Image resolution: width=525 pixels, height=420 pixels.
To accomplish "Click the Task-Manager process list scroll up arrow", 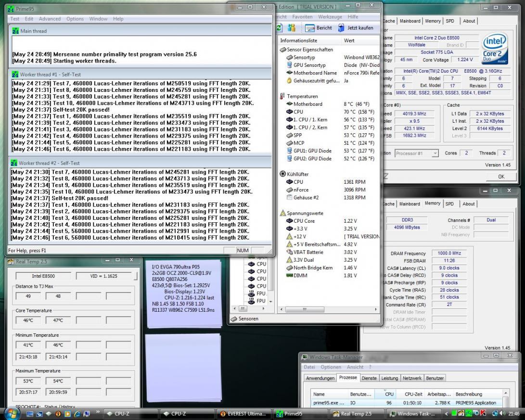I will pos(506,393).
